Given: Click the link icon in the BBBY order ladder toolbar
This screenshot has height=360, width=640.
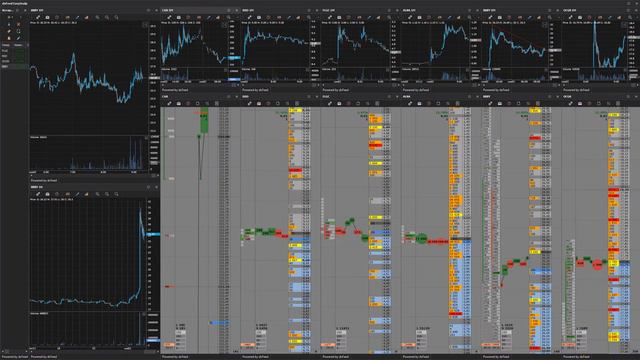Looking at the screenshot, I should tap(491, 104).
